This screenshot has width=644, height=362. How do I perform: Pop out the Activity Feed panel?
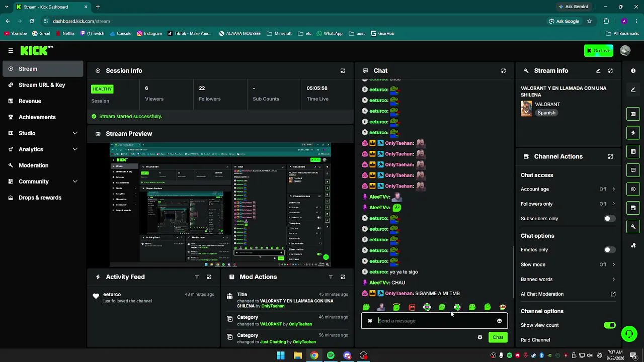[209, 277]
